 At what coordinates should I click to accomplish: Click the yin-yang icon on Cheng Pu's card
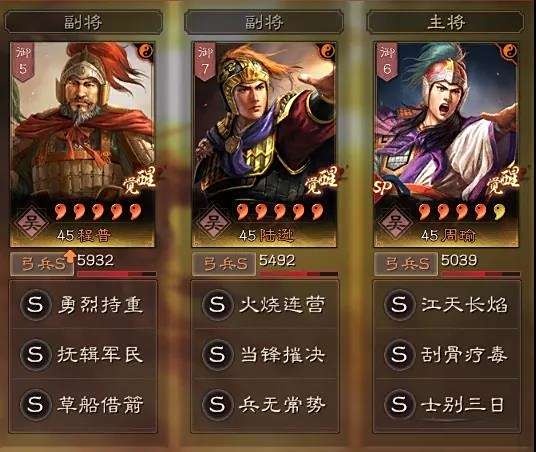pos(146,52)
